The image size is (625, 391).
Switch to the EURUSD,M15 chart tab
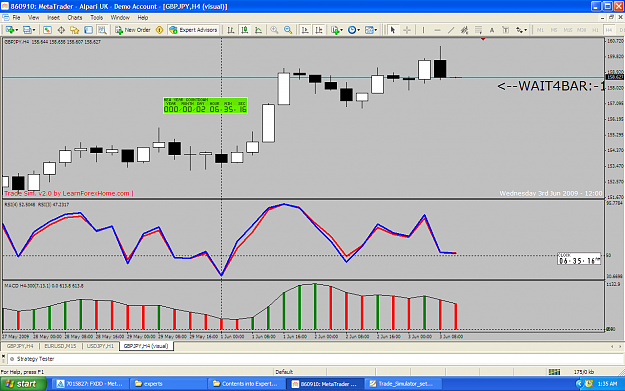click(60, 346)
